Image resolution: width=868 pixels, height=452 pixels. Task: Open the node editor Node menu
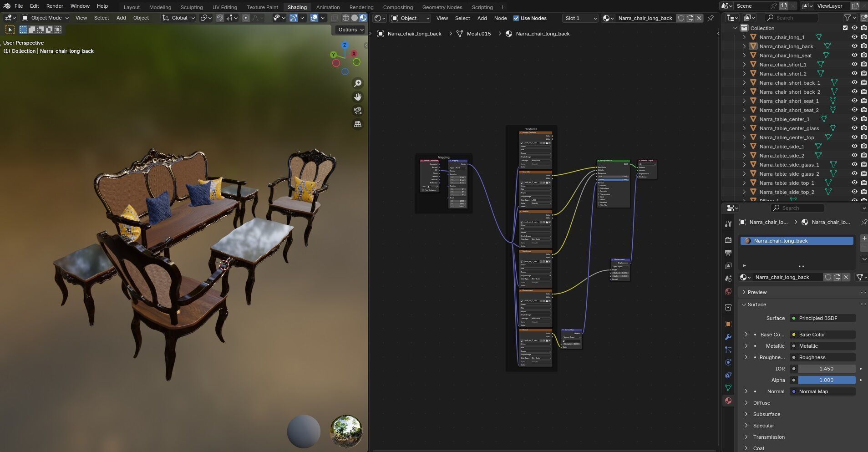click(x=500, y=18)
